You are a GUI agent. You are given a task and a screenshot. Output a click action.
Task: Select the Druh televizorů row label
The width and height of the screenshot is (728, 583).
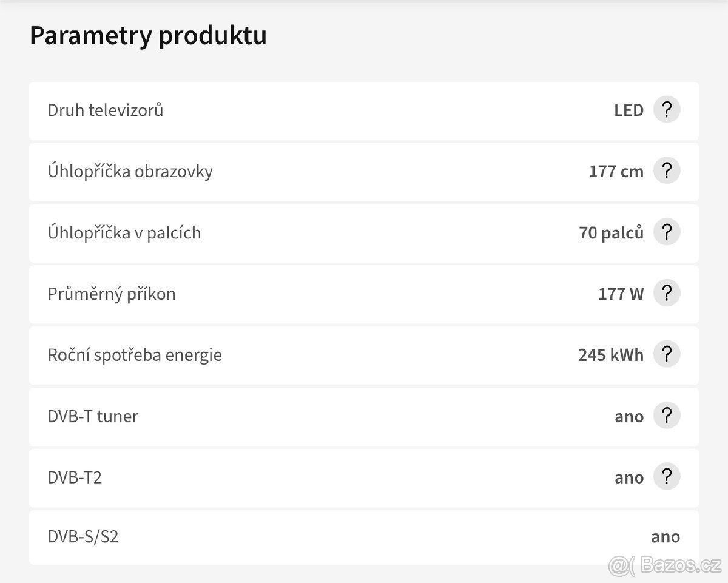106,110
